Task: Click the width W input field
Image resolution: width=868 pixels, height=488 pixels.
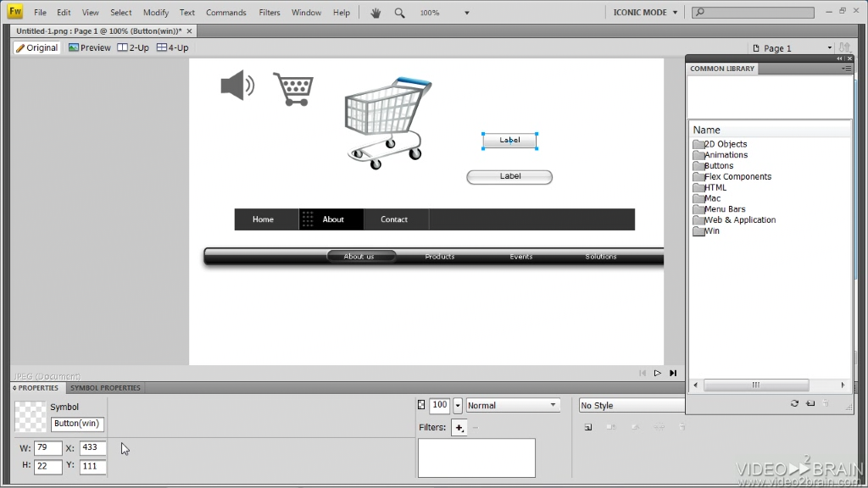Action: coord(47,447)
